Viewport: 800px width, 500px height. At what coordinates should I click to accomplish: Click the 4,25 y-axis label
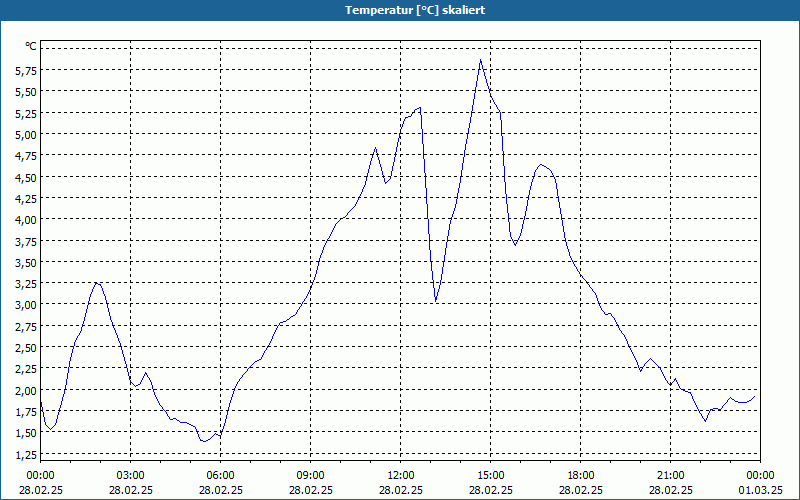tap(26, 198)
